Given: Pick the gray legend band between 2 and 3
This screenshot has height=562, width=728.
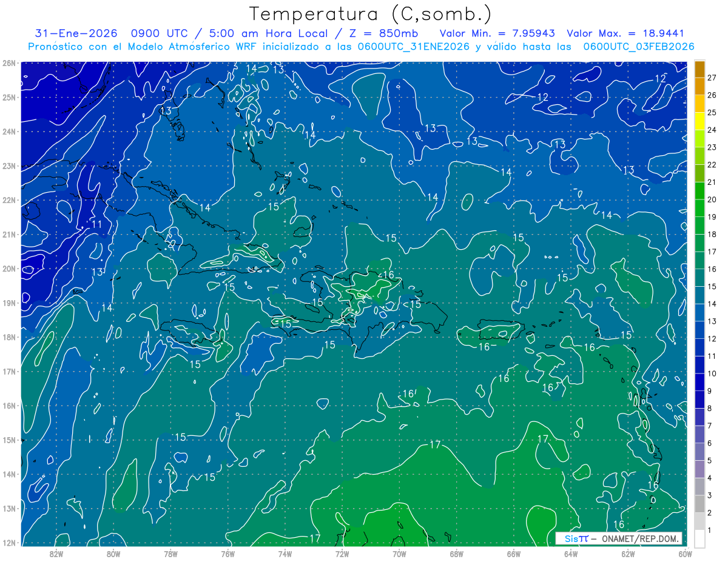Looking at the screenshot, I should 699,504.
